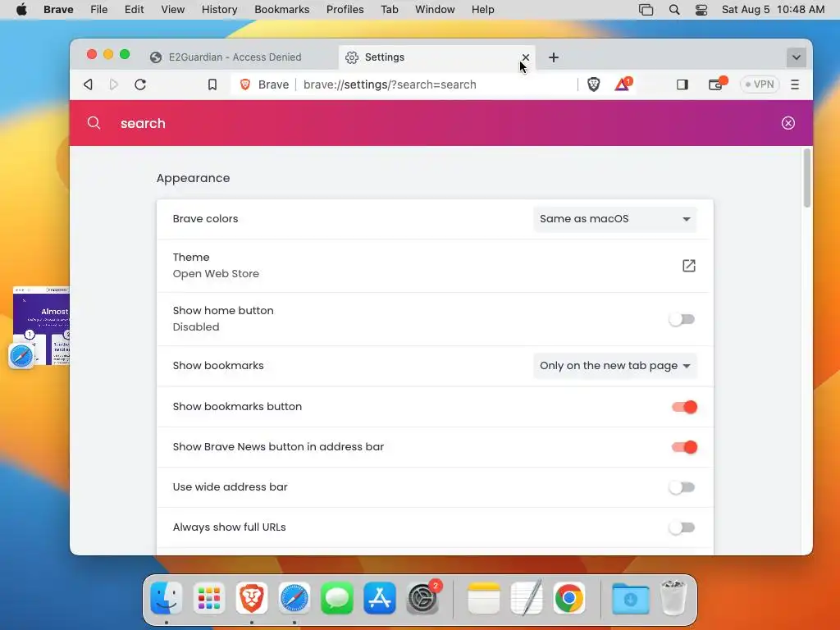Open the Edit menu

(x=134, y=10)
